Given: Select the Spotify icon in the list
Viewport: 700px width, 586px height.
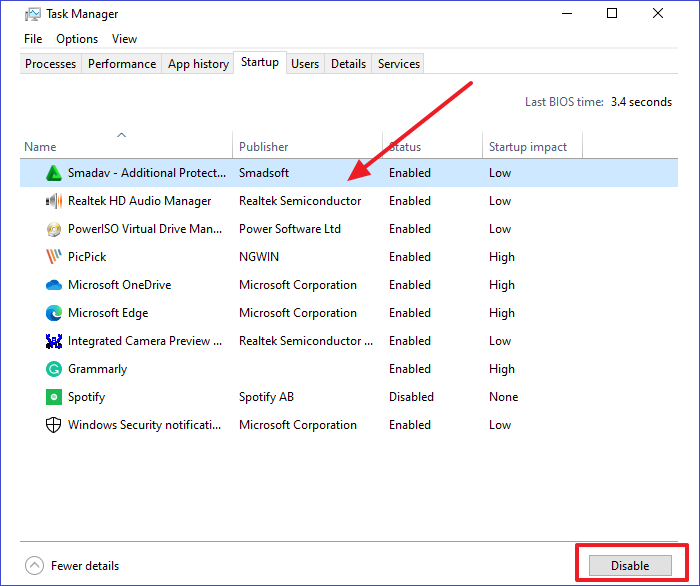Looking at the screenshot, I should click(x=54, y=397).
